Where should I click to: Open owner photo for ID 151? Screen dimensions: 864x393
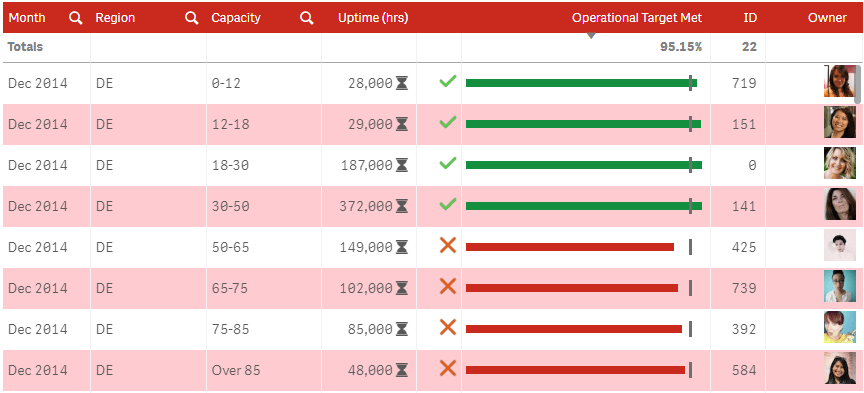[840, 122]
